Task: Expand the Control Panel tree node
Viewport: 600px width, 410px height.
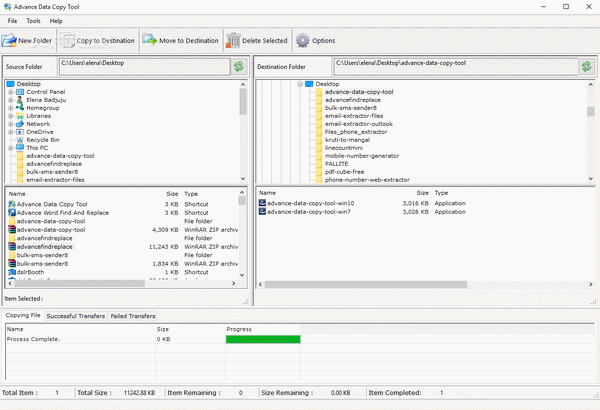Action: point(11,92)
